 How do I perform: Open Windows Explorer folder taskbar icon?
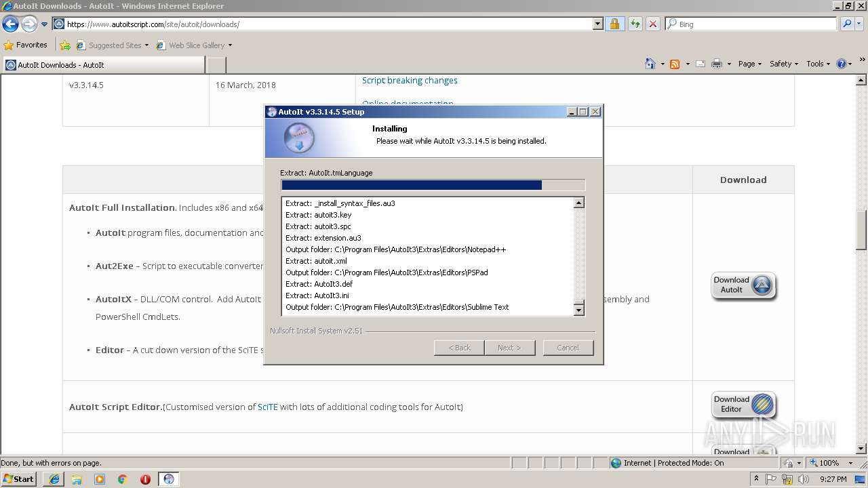tap(77, 479)
